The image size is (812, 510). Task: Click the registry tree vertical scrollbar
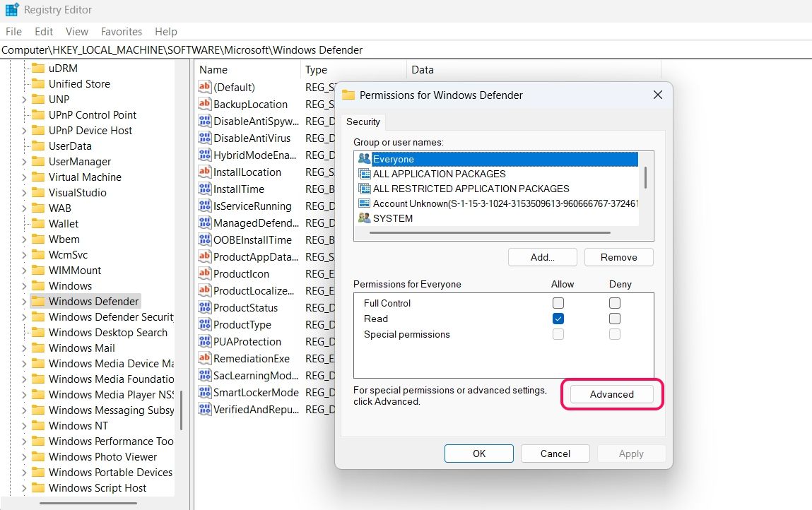pos(181,410)
